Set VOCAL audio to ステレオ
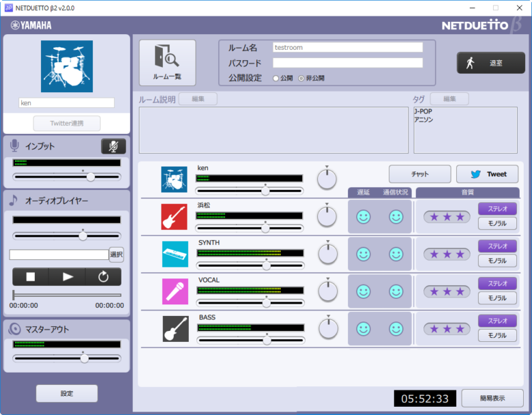 497,283
